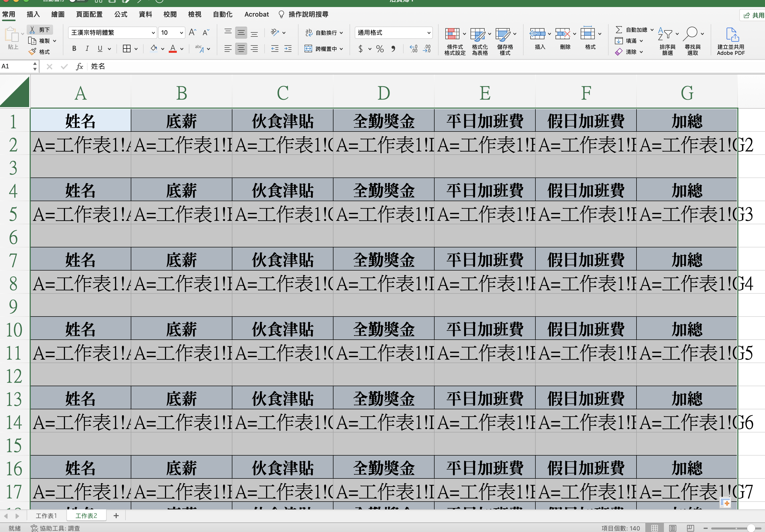Screen dimensions: 765x532
Task: Click the add new sheet plus button
Action: pos(116,516)
